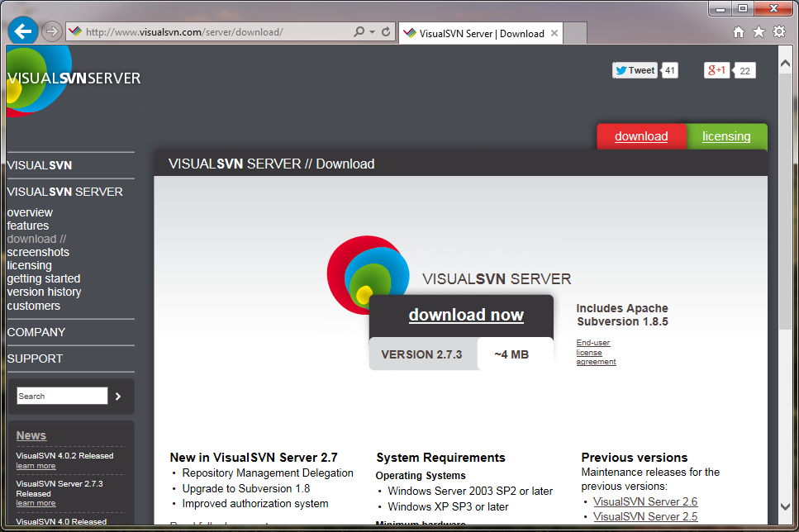Select the VisualSVN Server | Download tab

point(481,33)
